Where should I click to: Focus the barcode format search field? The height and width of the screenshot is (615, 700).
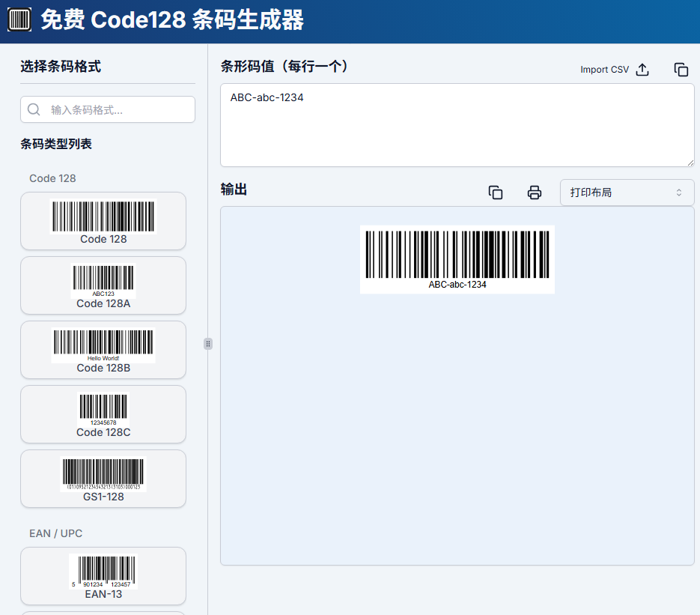coord(108,109)
